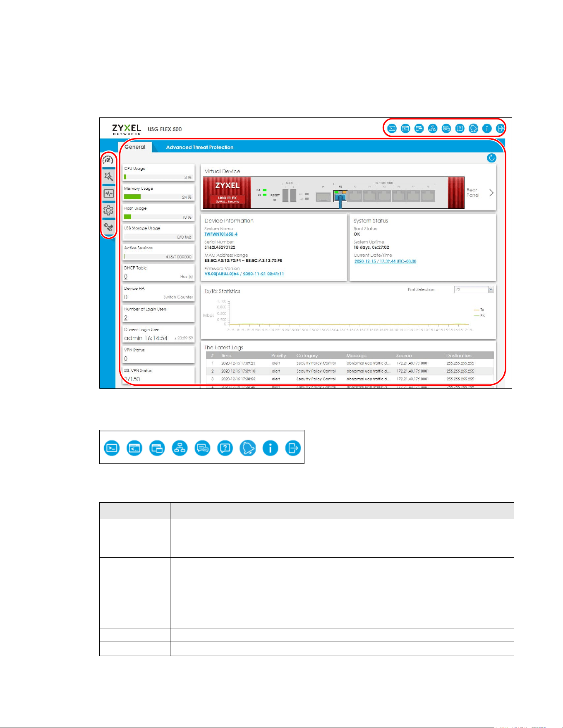The width and height of the screenshot is (563, 728).
Task: Select log row 1 timed 17:39:25
Action: (350, 363)
